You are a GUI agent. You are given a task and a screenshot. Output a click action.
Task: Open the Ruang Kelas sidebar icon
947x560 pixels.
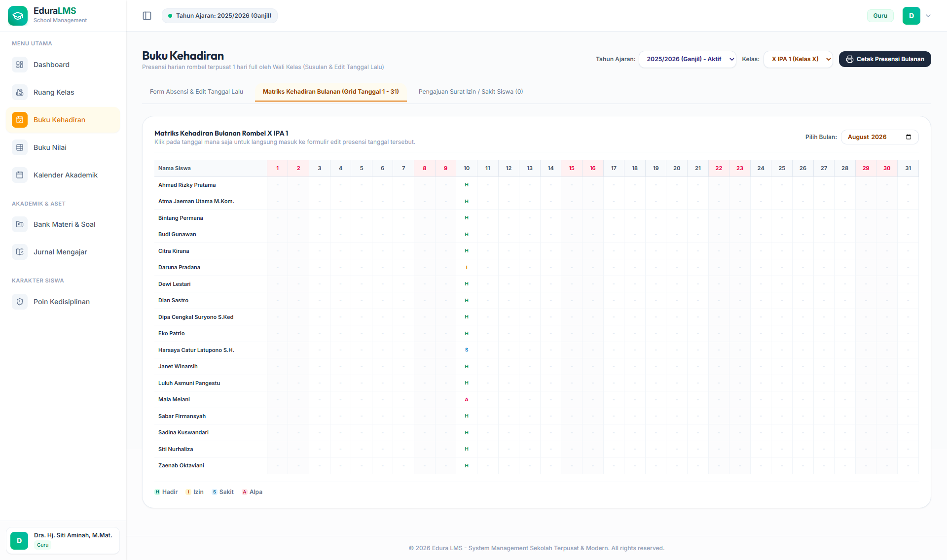[20, 92]
